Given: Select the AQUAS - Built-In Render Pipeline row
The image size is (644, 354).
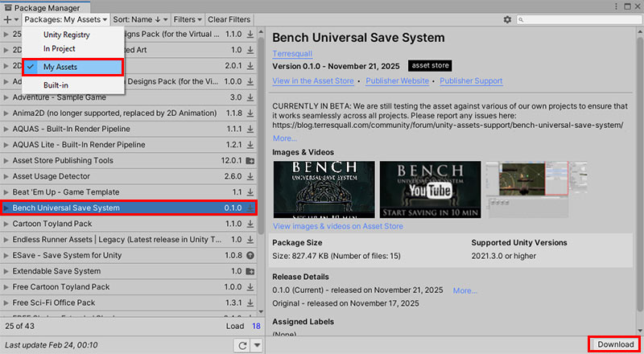Looking at the screenshot, I should (x=129, y=129).
